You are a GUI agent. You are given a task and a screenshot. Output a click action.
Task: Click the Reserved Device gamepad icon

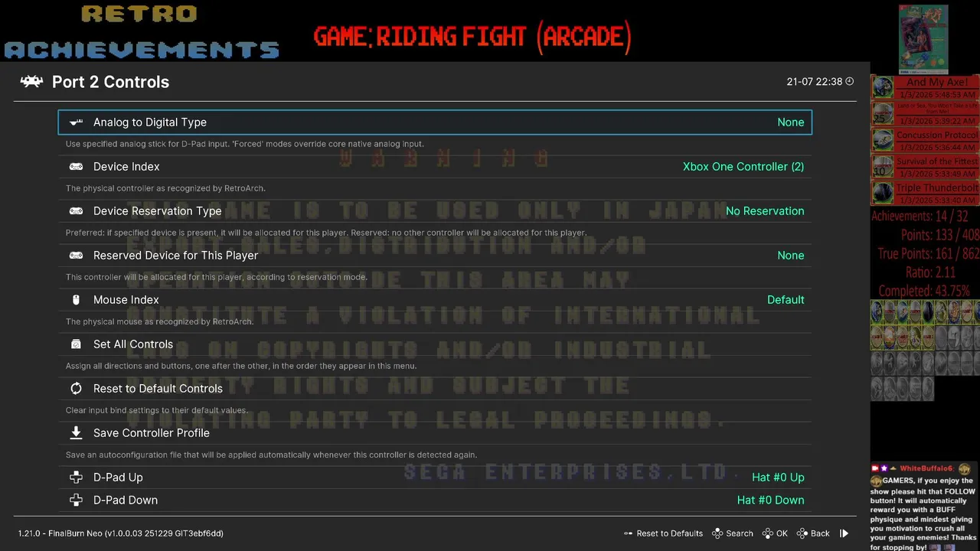[x=76, y=256]
